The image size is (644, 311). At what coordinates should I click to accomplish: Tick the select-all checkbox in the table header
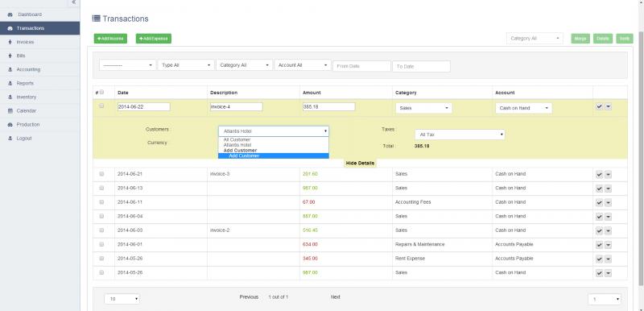(x=102, y=92)
